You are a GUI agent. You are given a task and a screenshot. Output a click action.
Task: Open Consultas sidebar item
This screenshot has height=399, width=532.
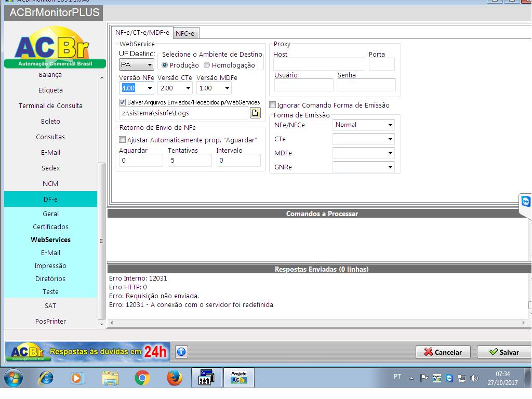point(50,137)
